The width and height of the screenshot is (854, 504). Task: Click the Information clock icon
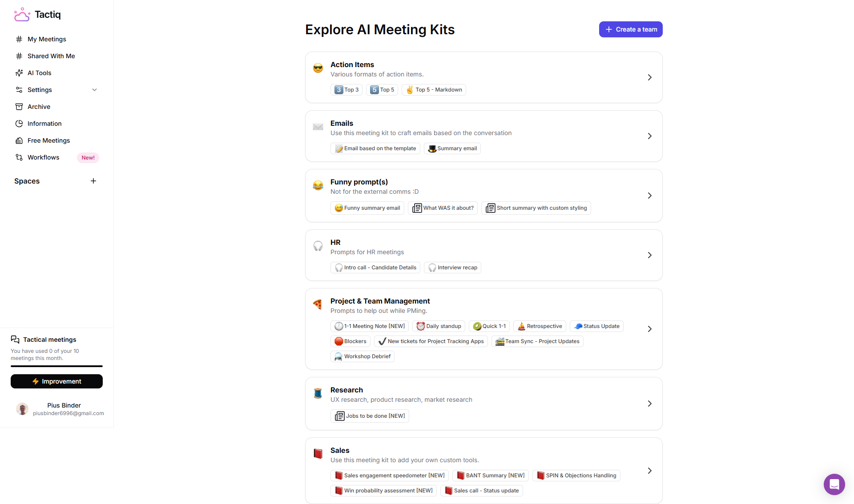(19, 124)
